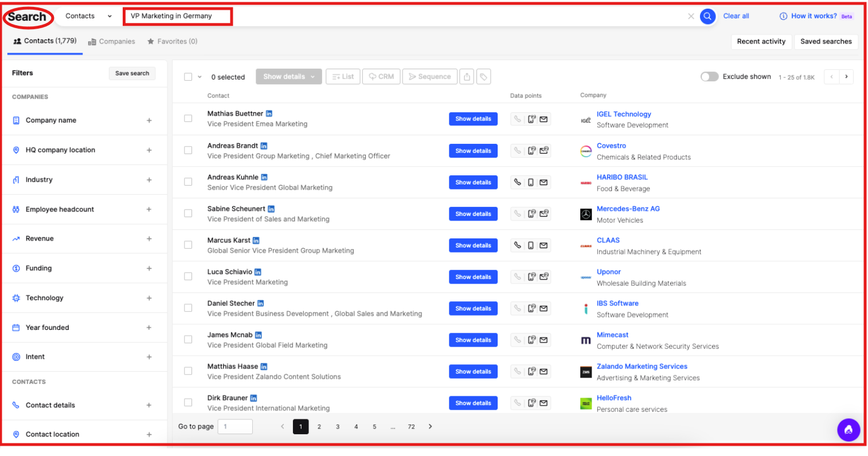Open Zalando Marketing Services company link
Image resolution: width=868 pixels, height=456 pixels.
[642, 366]
